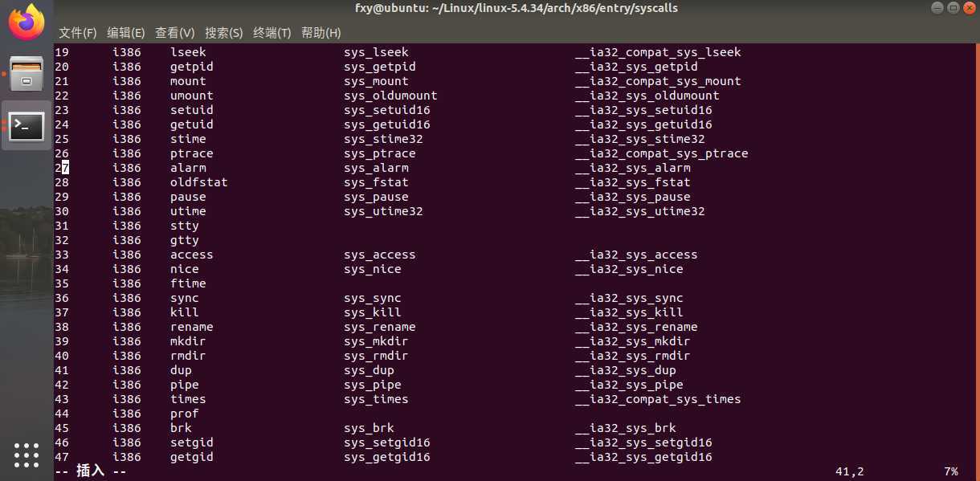Click the sys_setgid16 entry
Screen dimensions: 980x481
pyautogui.click(x=387, y=442)
